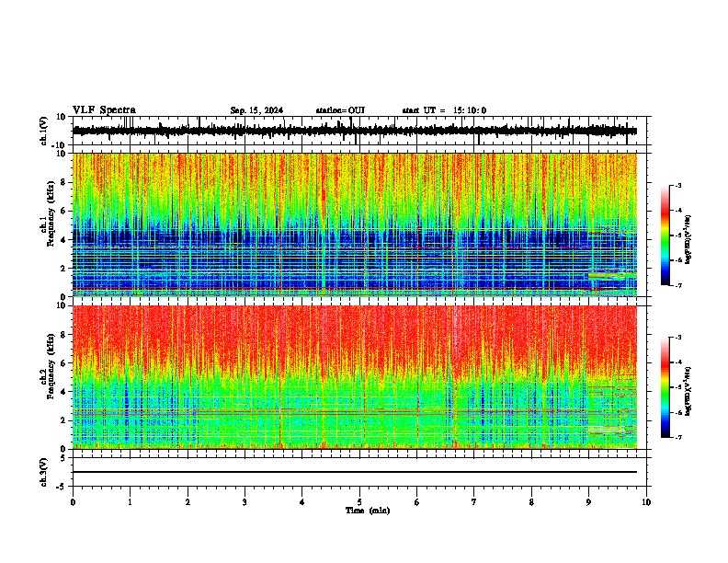Click inside the ch.2 frequency spectrogram plot
The width and height of the screenshot is (728, 563).
[355, 377]
